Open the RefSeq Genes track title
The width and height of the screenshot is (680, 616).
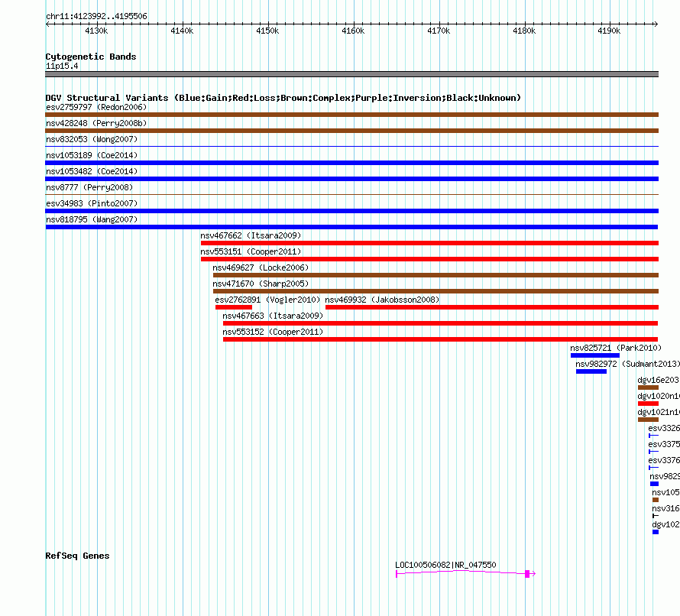77,556
